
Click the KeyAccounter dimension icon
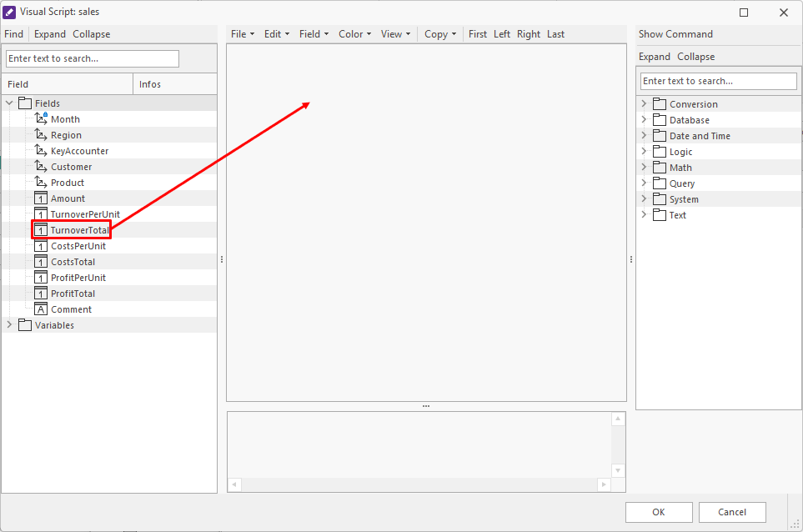coord(41,151)
